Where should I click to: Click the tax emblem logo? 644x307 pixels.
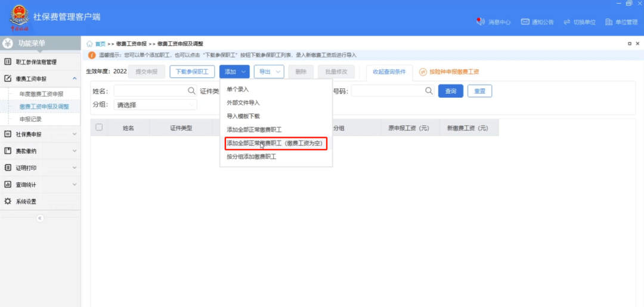pos(19,18)
